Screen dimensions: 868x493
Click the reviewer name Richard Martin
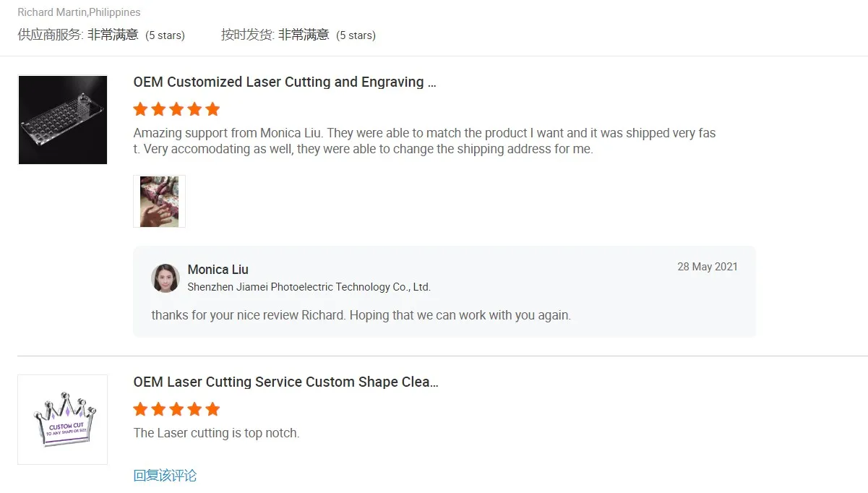click(52, 12)
